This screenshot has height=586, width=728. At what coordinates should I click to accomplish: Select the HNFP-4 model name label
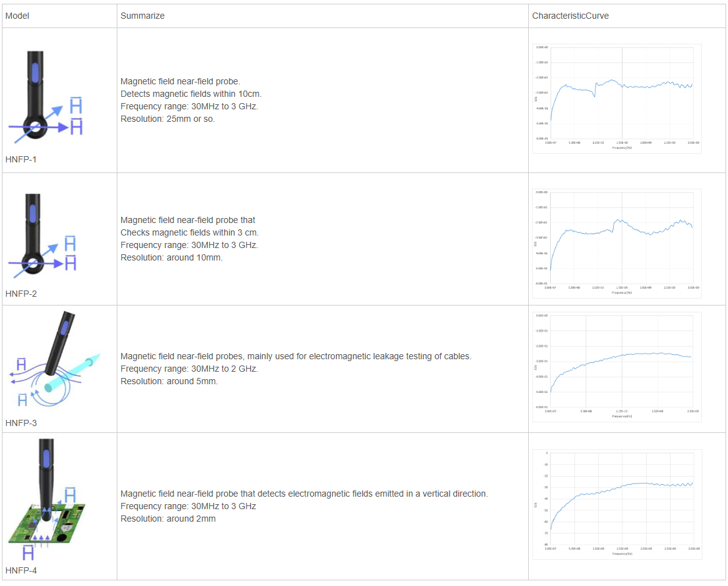pos(21,570)
